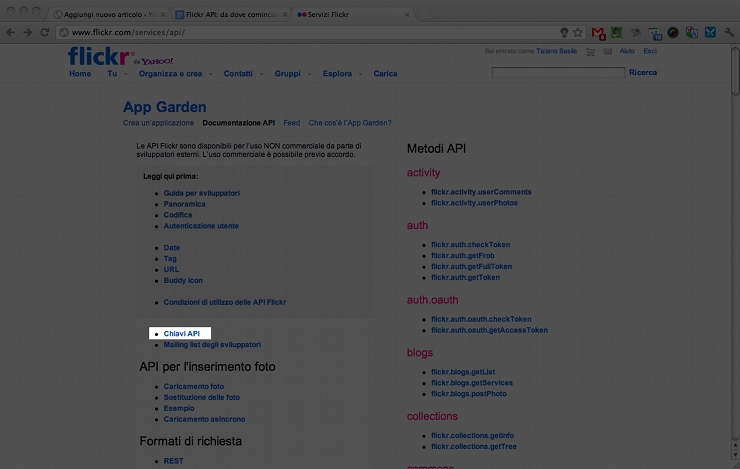The width and height of the screenshot is (740, 469).
Task: Click the round color gauge extension icon
Action: (x=673, y=32)
